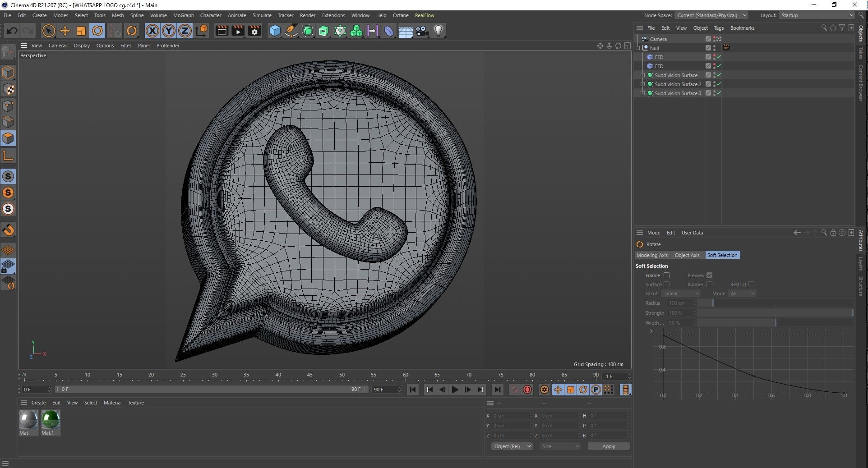This screenshot has height=468, width=868.
Task: Toggle the Preview checkbox
Action: click(709, 275)
